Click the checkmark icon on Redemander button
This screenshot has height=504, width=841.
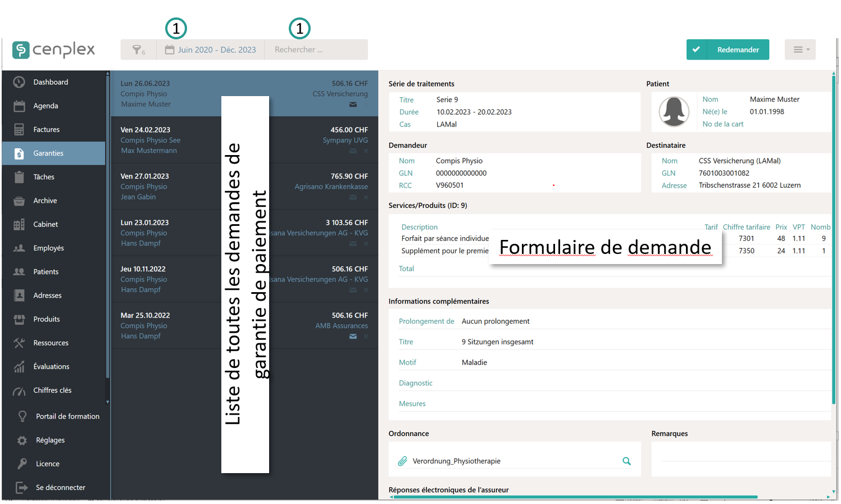coord(696,50)
